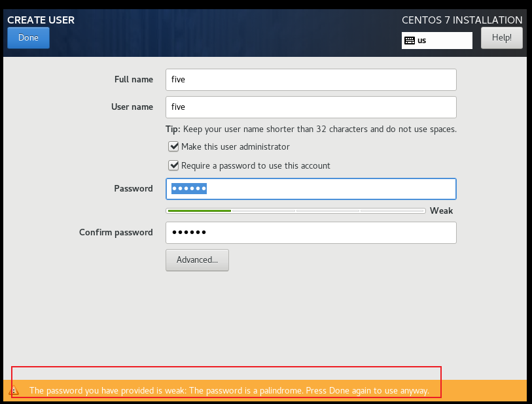Viewport: 532px width, 404px height.
Task: Click the weak password warning message
Action: click(x=229, y=390)
